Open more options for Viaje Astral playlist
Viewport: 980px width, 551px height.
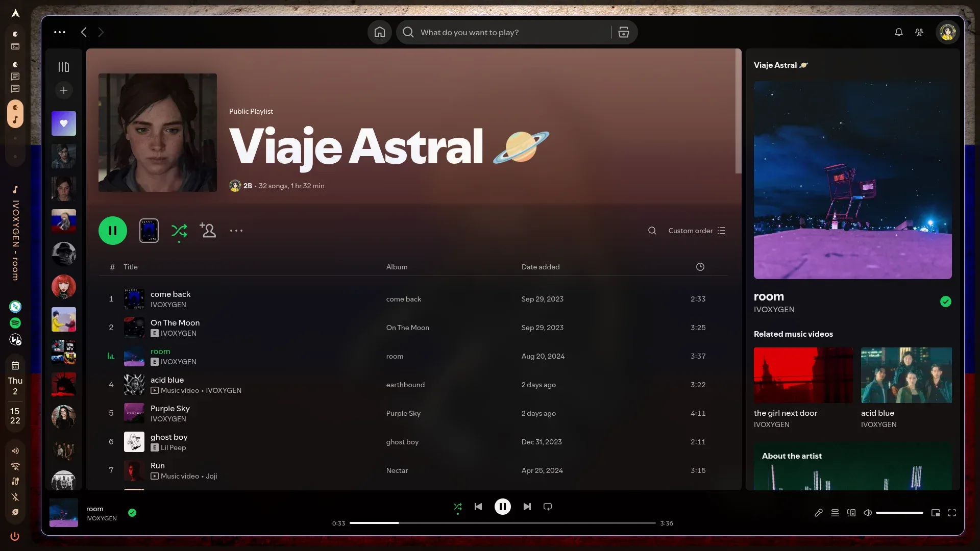[236, 231]
